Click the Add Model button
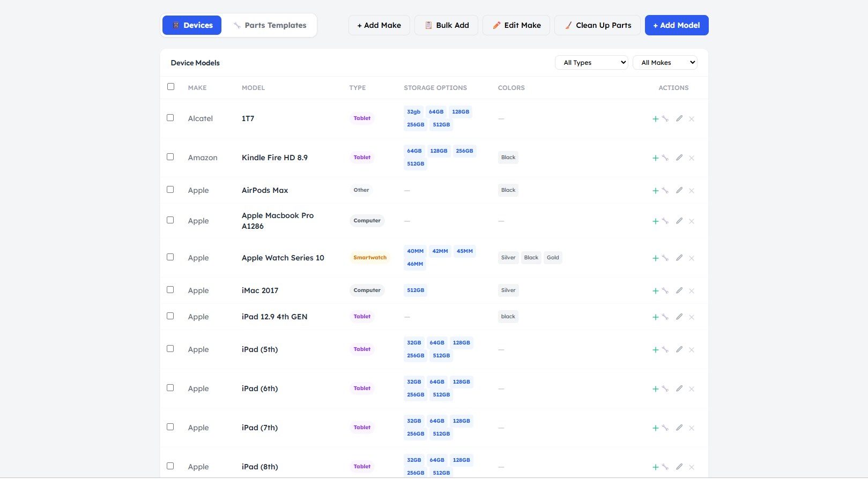868x479 pixels. 677,25
